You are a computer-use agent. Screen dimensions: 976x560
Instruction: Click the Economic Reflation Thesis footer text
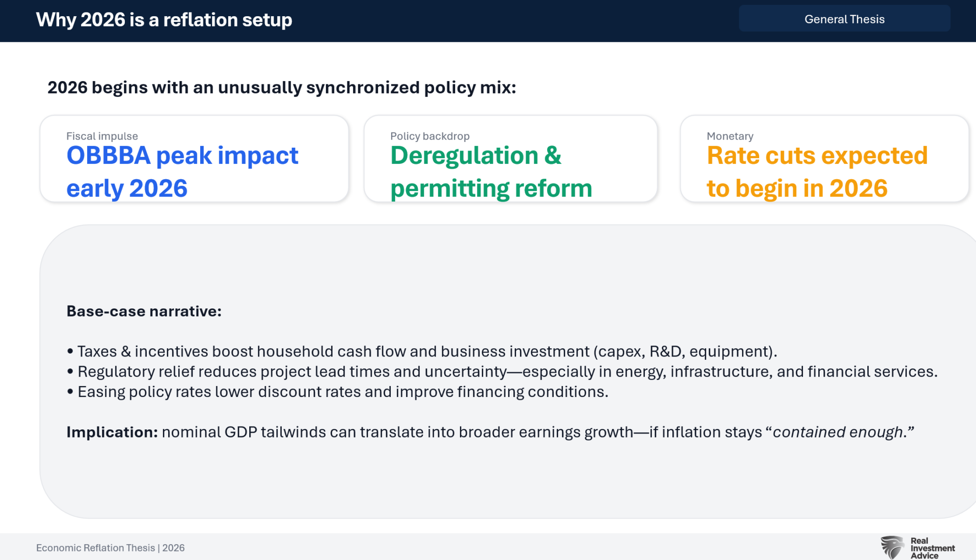coord(110,548)
